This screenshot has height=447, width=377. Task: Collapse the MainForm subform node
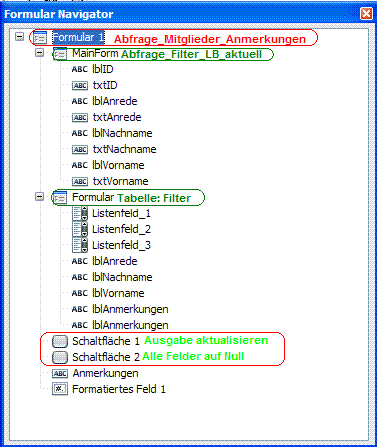[40, 53]
